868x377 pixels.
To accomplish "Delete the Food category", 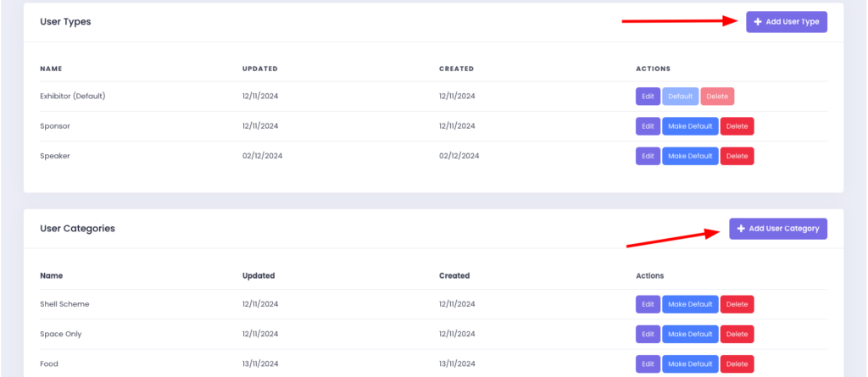I will (737, 363).
